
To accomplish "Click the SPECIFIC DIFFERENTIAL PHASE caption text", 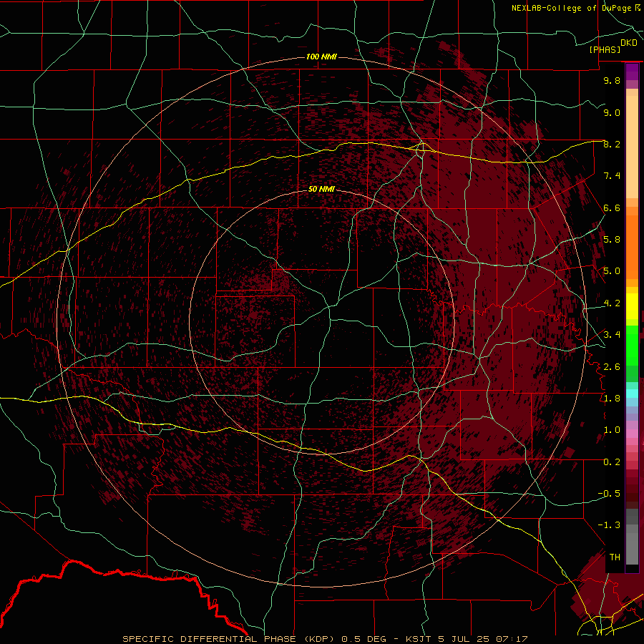I will point(209,639).
